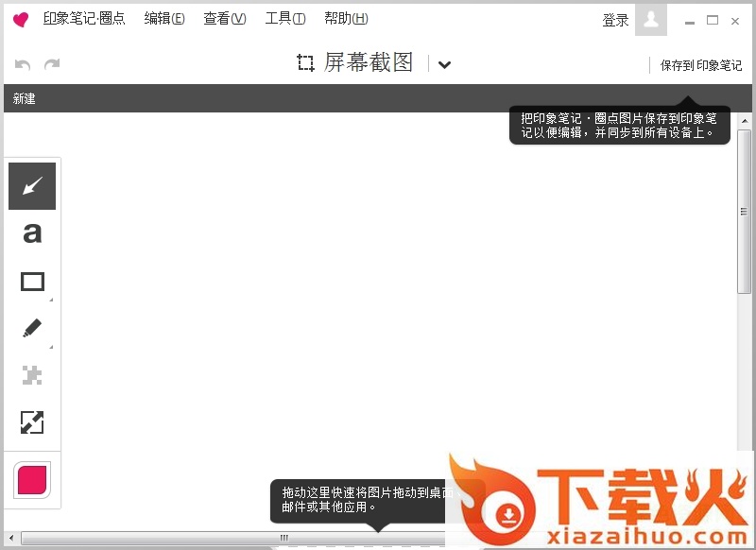Click the 新建 tab in dark bar
Image resolution: width=756 pixels, height=550 pixels.
coord(25,99)
